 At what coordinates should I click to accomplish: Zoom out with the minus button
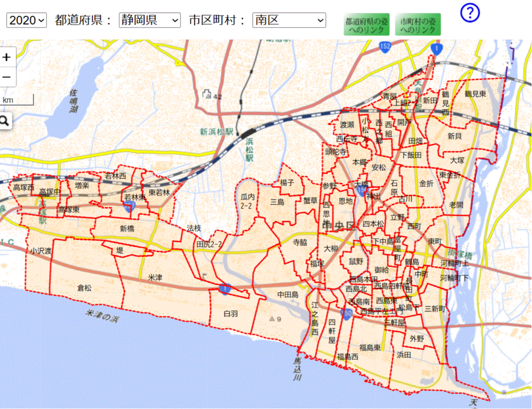(x=7, y=77)
